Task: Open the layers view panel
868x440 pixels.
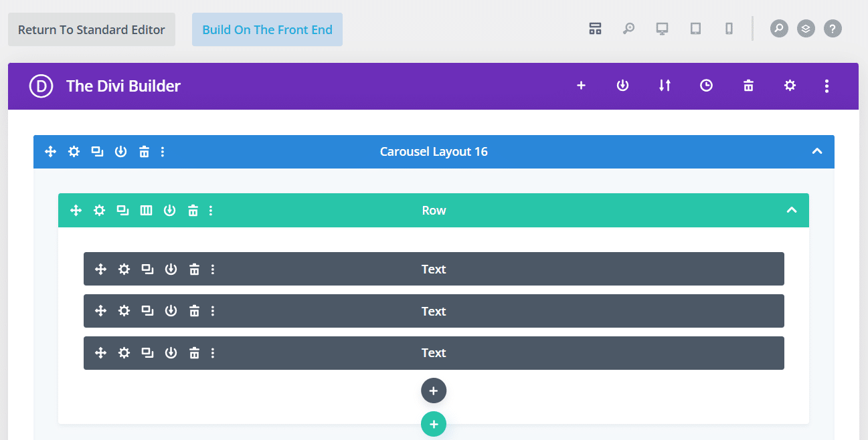Action: 806,29
